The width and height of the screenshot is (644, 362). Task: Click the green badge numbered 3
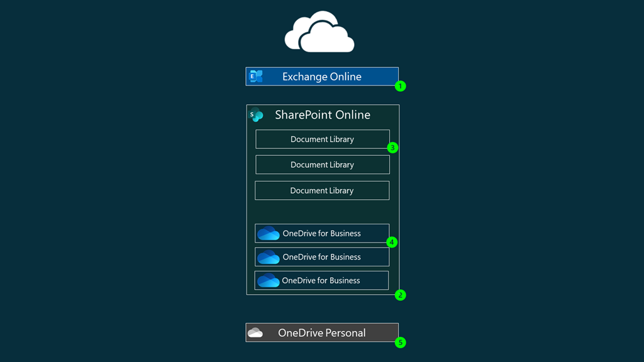[392, 147]
